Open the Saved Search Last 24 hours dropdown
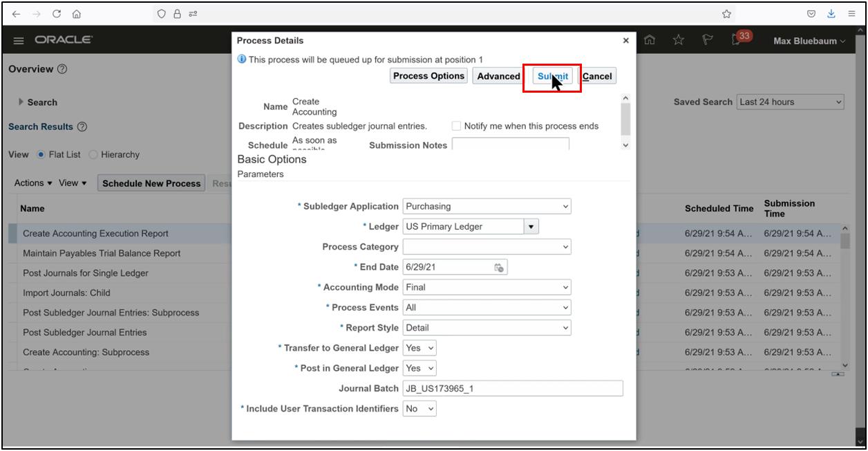This screenshot has width=868, height=451. pyautogui.click(x=790, y=101)
